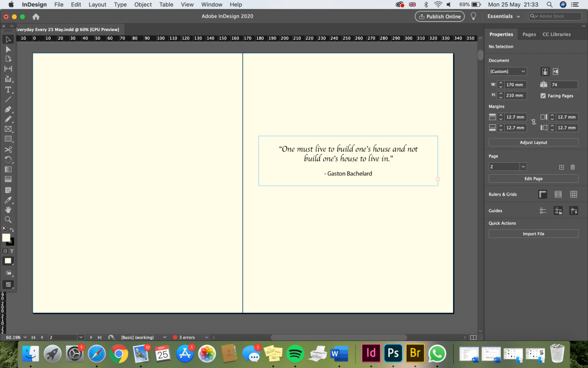The height and width of the screenshot is (368, 588).
Task: Click the fill color swatch in toolbar
Action: pyautogui.click(x=6, y=237)
